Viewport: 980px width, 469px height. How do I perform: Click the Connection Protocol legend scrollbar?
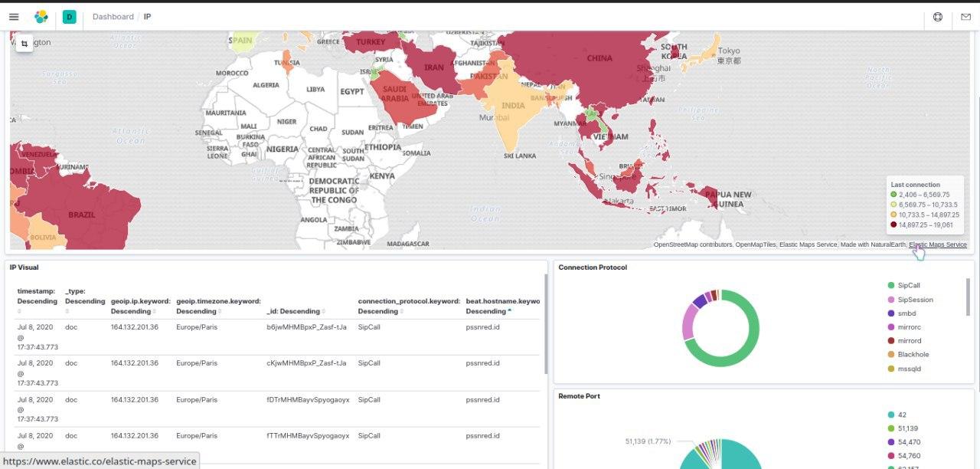click(968, 297)
